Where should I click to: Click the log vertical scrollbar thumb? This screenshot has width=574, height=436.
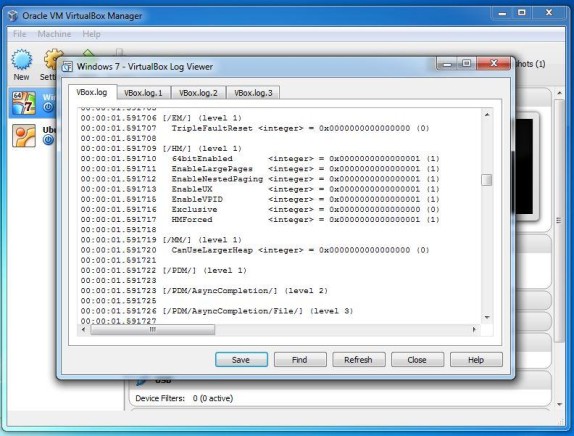[x=487, y=180]
